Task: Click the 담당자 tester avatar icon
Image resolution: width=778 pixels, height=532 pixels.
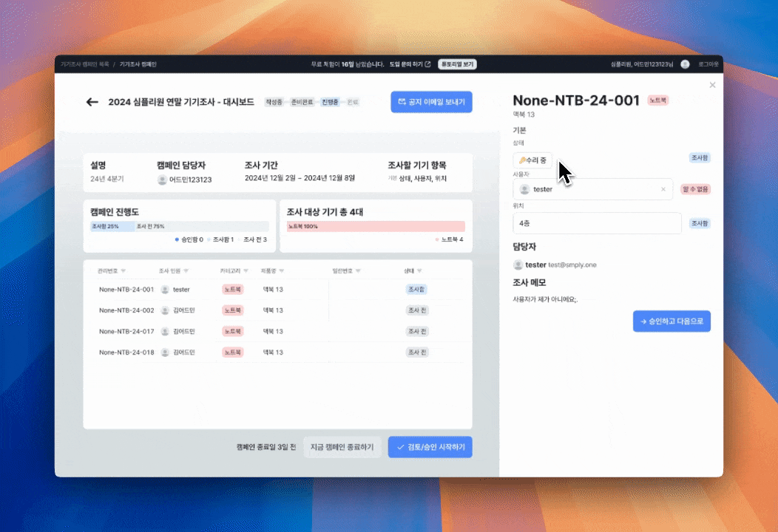Action: [518, 265]
